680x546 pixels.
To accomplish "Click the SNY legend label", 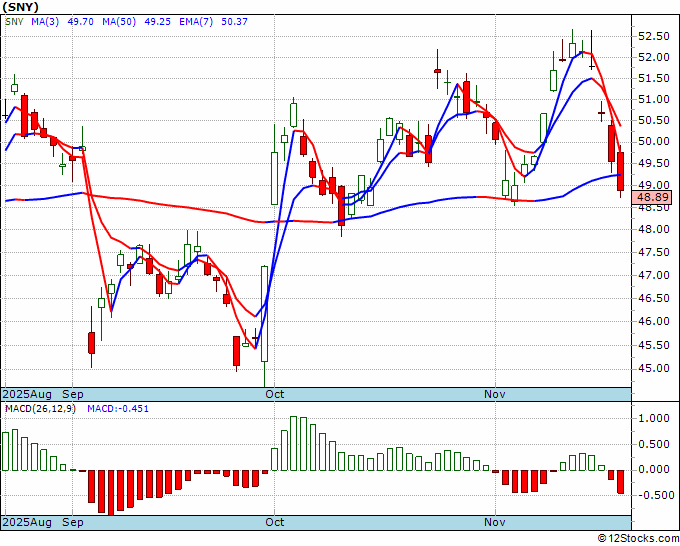I will pos(14,22).
